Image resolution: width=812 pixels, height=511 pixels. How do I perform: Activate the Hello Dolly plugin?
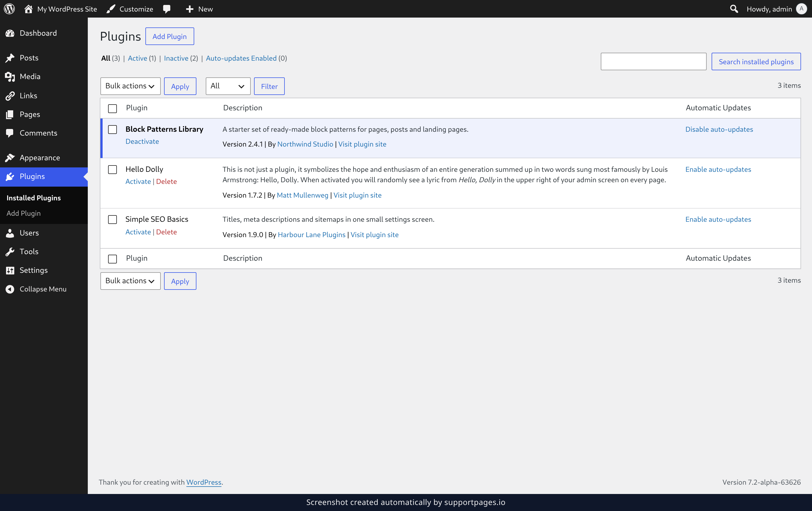[x=138, y=181]
